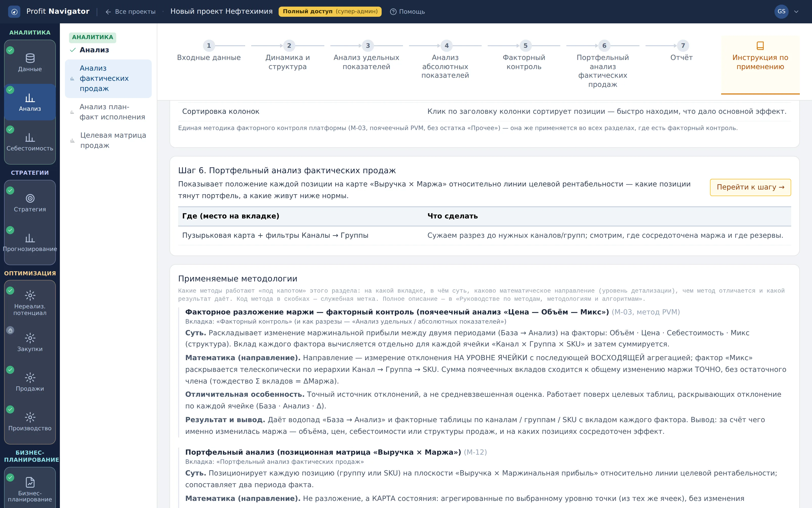Open the Себестоимость sidebar icon
The width and height of the screenshot is (812, 508).
pyautogui.click(x=30, y=137)
